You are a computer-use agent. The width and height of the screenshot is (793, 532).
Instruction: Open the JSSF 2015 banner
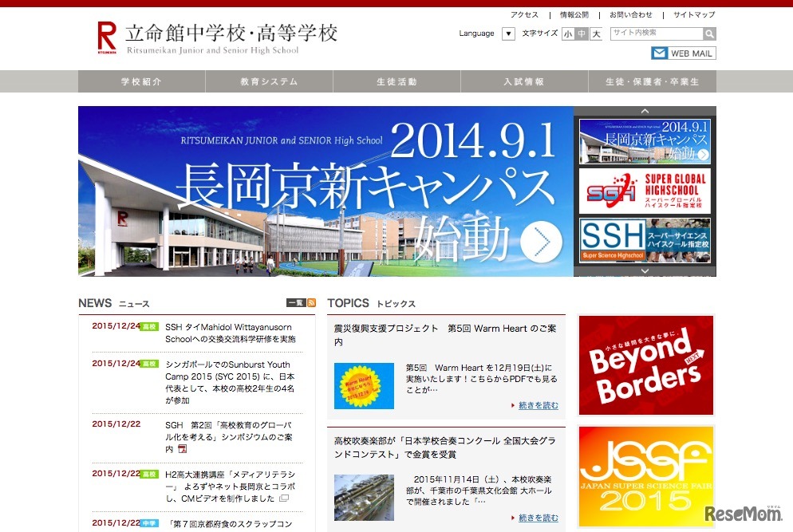pos(646,476)
